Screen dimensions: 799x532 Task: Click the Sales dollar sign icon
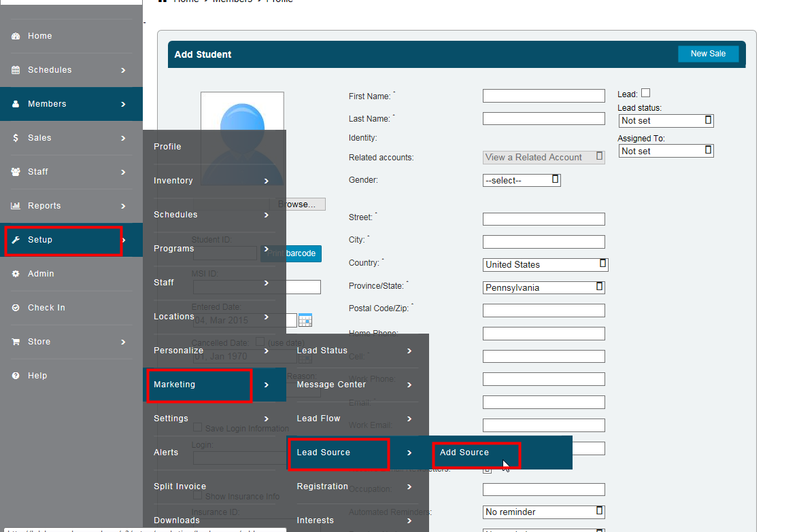coord(16,138)
